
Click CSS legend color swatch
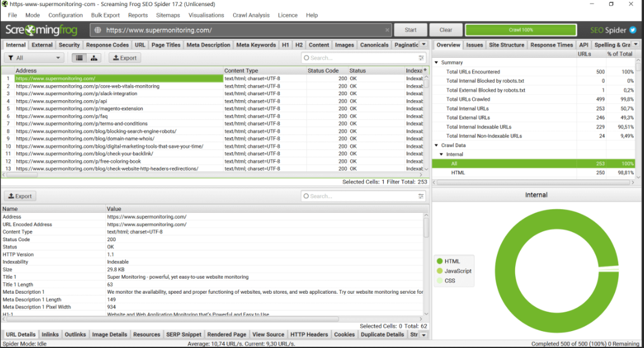pos(439,281)
